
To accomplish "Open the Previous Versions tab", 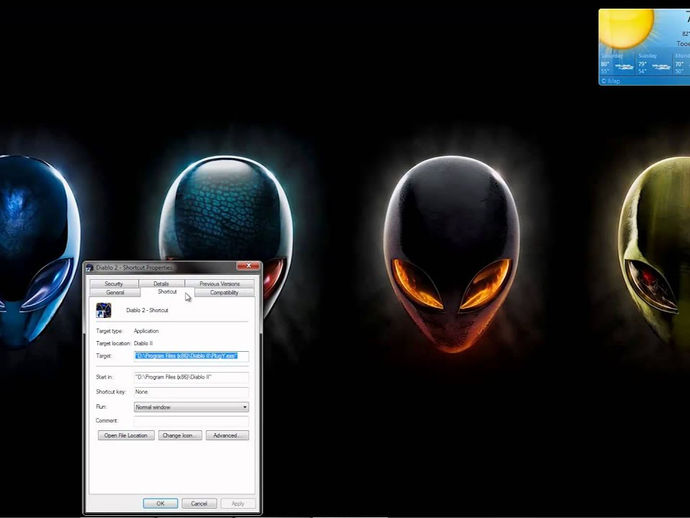I will (x=220, y=284).
